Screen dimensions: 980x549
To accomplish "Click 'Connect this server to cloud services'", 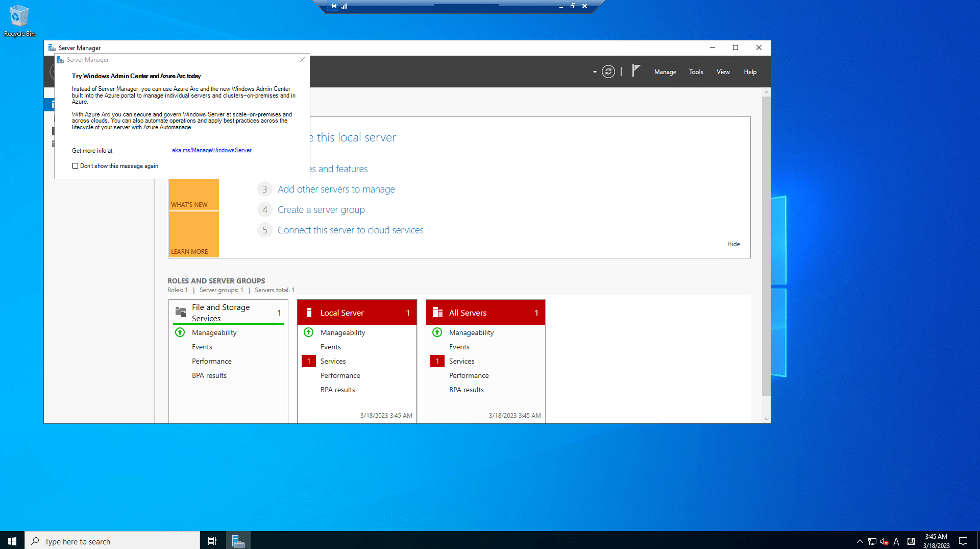I will coord(350,230).
